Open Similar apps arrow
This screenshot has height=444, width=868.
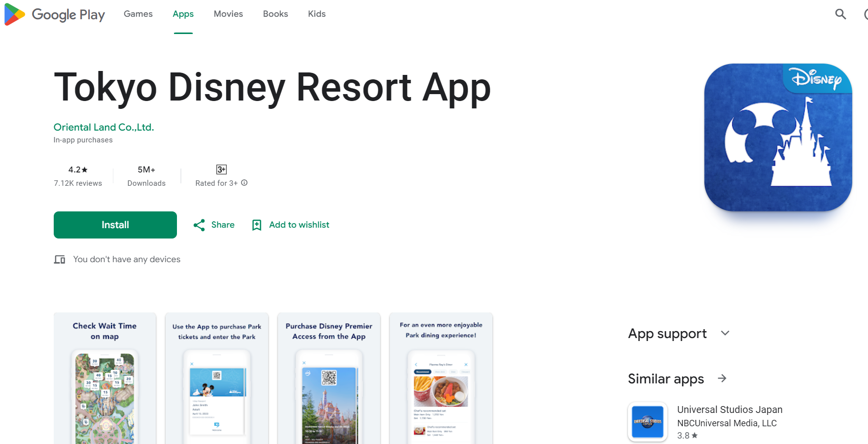tap(722, 378)
